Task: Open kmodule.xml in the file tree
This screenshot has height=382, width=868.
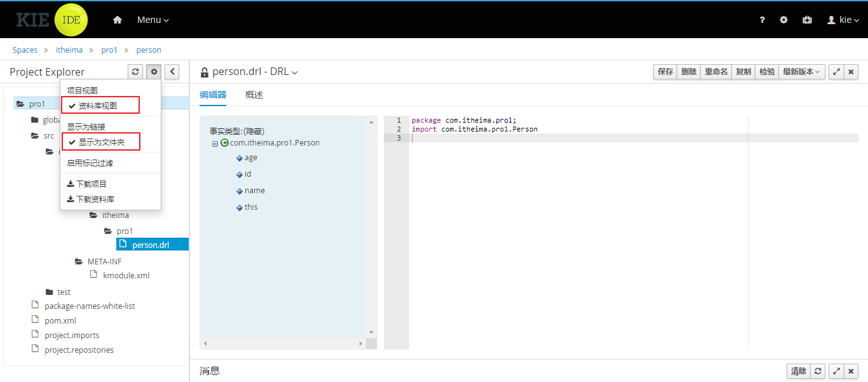Action: pyautogui.click(x=126, y=276)
